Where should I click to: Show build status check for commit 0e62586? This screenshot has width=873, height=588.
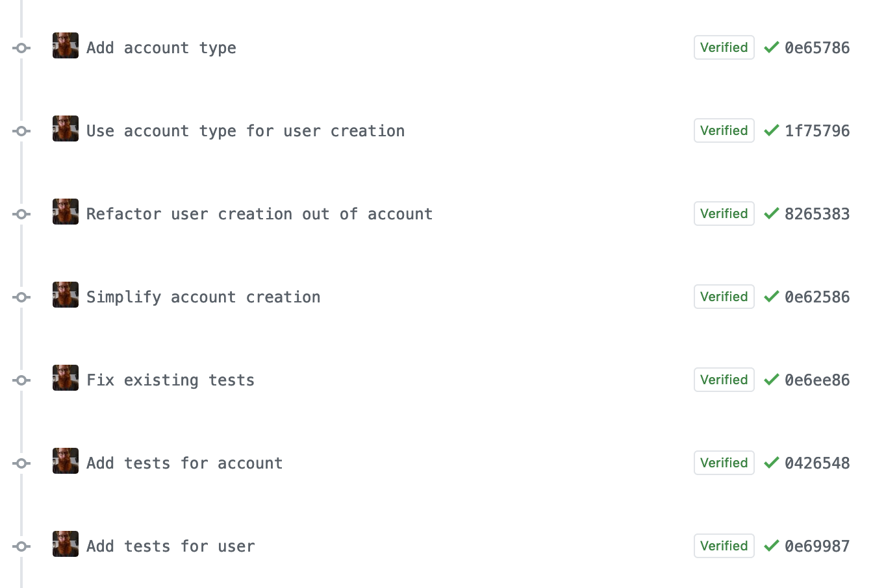coord(772,297)
